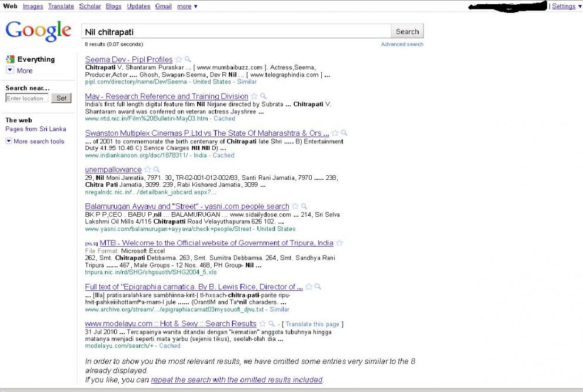Select the Everything search filter
Screen dimensions: 583x392
36,59
